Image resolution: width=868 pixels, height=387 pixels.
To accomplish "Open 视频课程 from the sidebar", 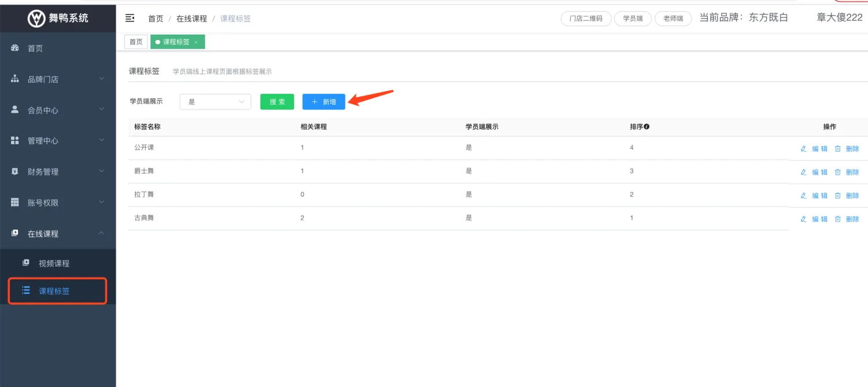I will tap(54, 263).
